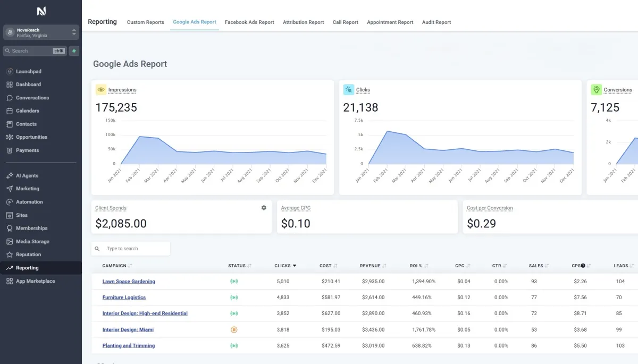
Task: Click the campaign 'Type to search' field
Action: (136, 249)
